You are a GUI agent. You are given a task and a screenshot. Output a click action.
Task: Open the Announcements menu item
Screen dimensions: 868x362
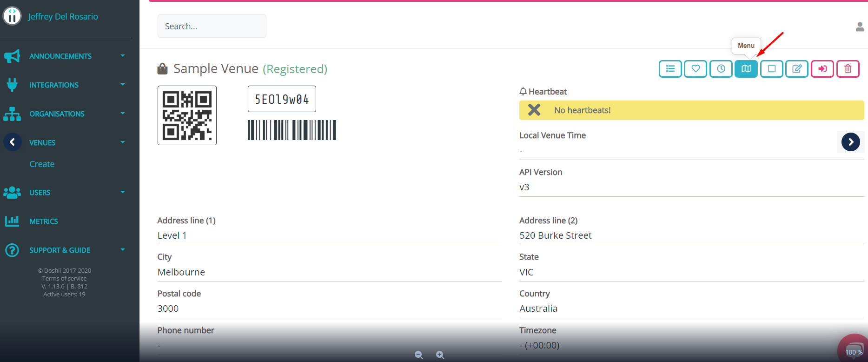pos(60,56)
